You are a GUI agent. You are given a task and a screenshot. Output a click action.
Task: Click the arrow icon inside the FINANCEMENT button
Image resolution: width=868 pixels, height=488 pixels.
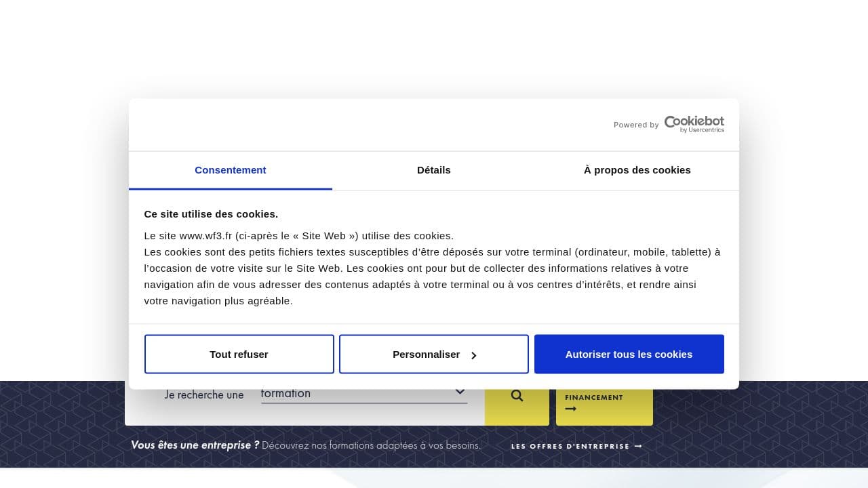pos(570,408)
